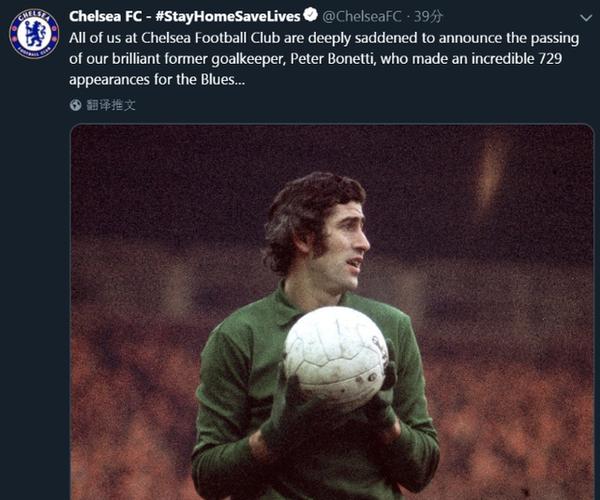This screenshot has width=600, height=500.
Task: Click the #StayHomeSaveLives part of the name
Action: pyautogui.click(x=228, y=16)
